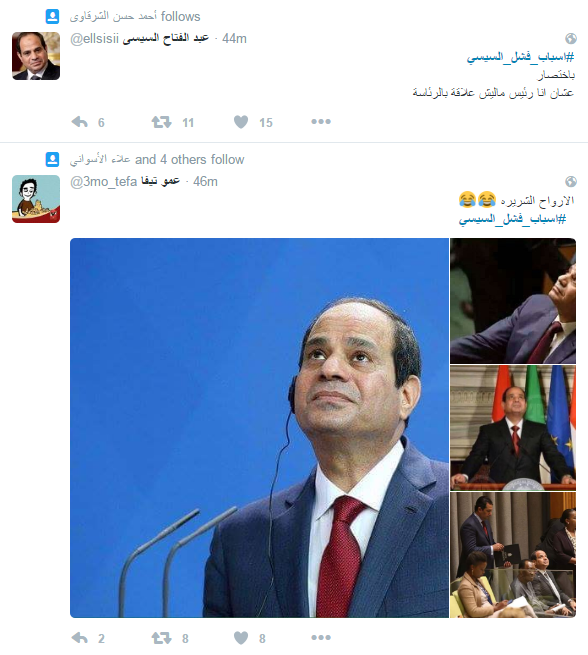Open the thumbnail photo with colorful flags
Viewport: 588px width, 655px height.
point(513,428)
